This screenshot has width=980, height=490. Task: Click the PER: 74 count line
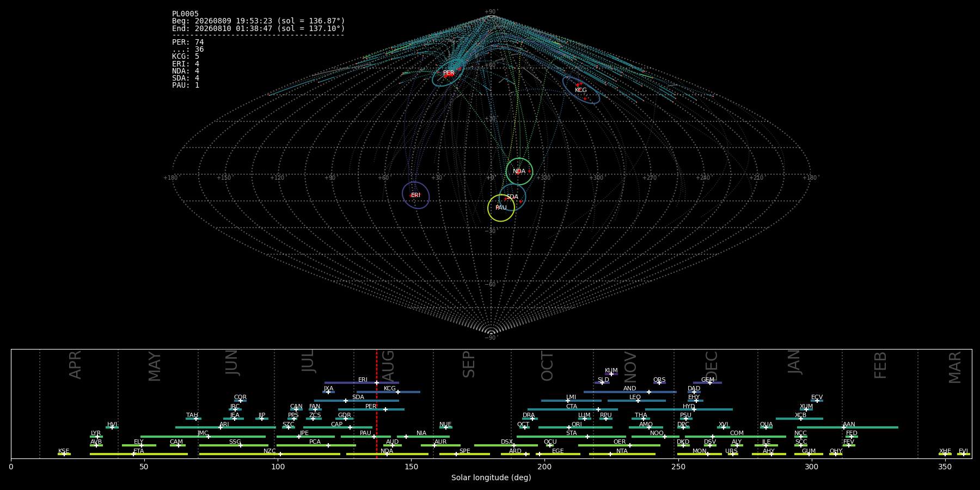click(x=188, y=42)
